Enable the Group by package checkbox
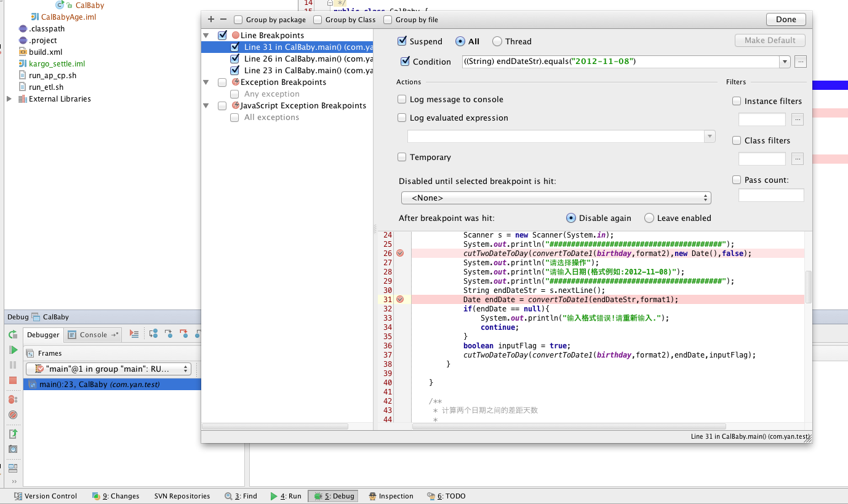This screenshot has width=848, height=504. [238, 20]
